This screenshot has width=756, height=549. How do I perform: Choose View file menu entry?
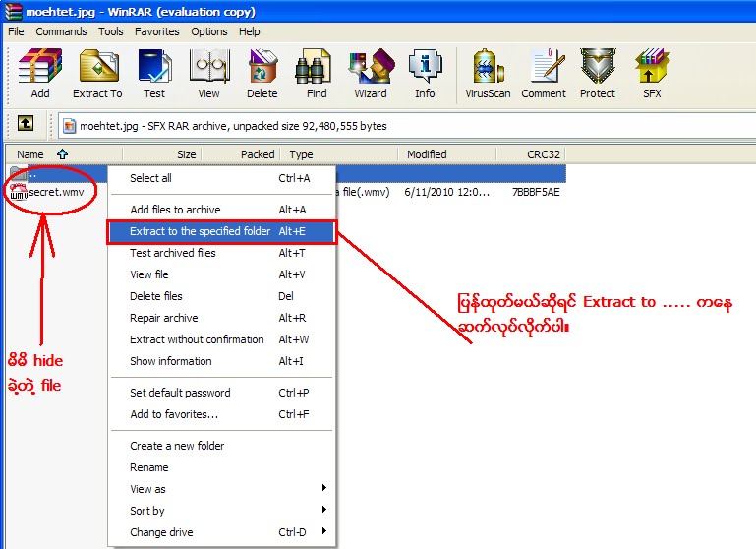pyautogui.click(x=222, y=274)
